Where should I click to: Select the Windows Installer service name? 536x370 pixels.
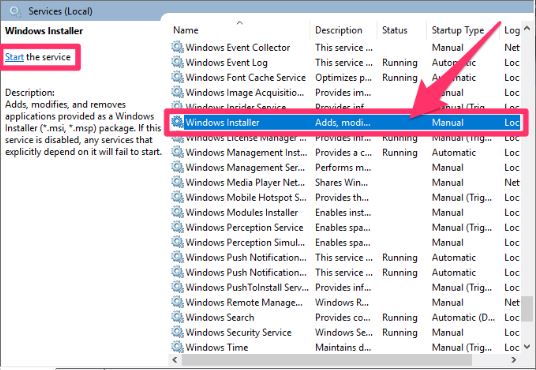222,122
